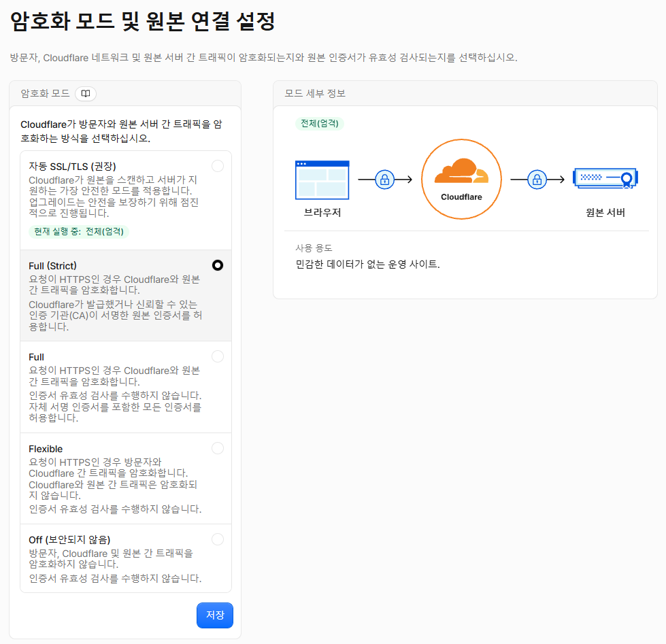Screen dimensions: 666x644
Task: Click the 민감한 데이터가 없는 운영 사이트 text
Action: (368, 264)
